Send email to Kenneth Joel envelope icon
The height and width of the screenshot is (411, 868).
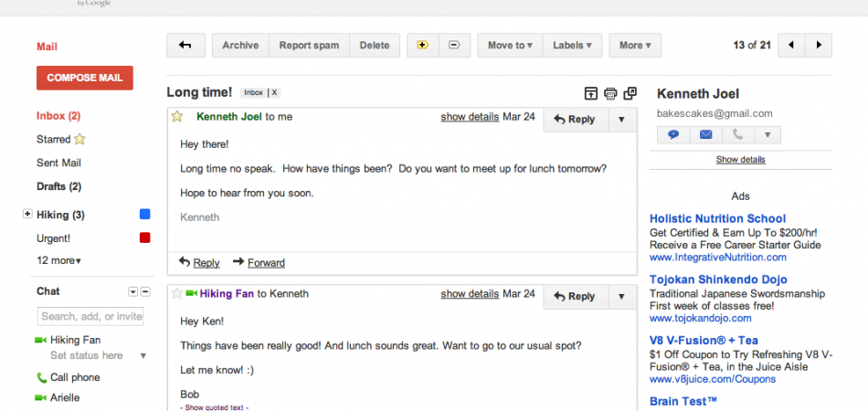click(x=705, y=135)
